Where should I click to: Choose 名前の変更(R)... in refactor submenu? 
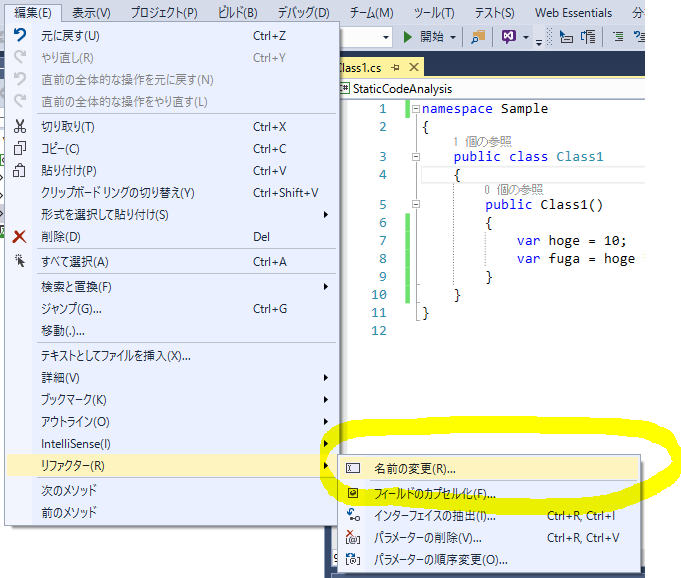tap(489, 469)
